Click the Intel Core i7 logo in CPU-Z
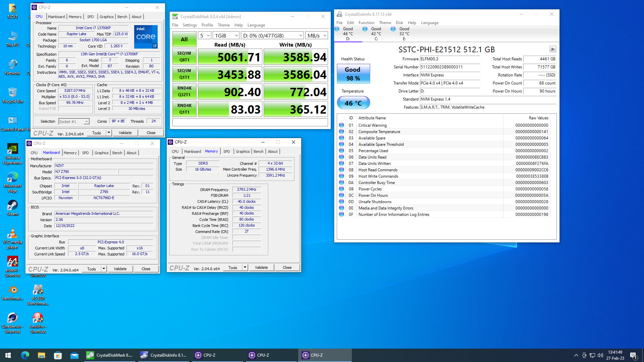644x362 pixels. point(146,37)
